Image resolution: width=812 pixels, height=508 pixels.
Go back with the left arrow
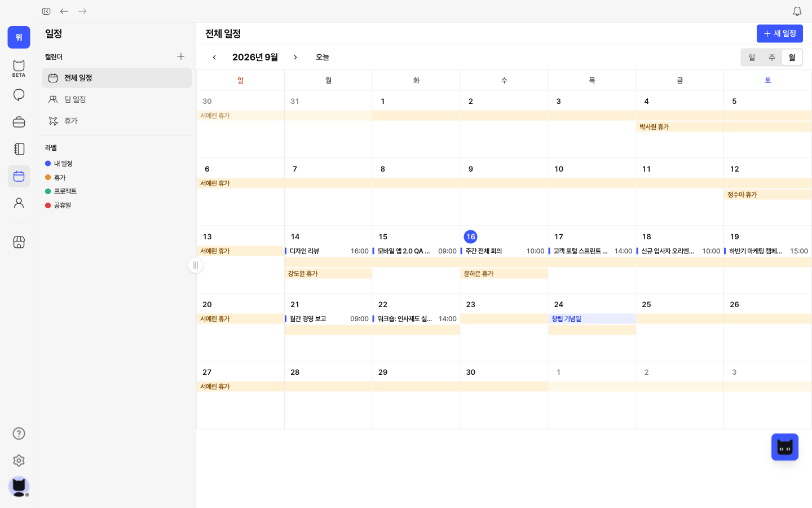(64, 11)
